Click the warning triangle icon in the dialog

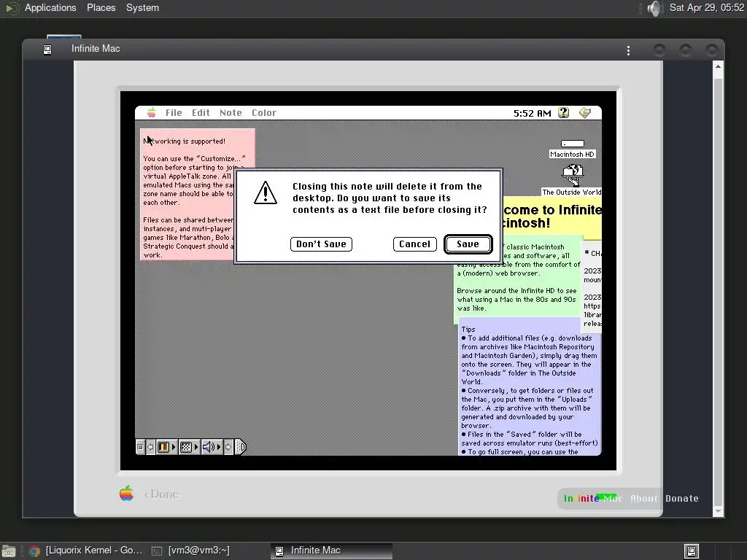tap(266, 192)
